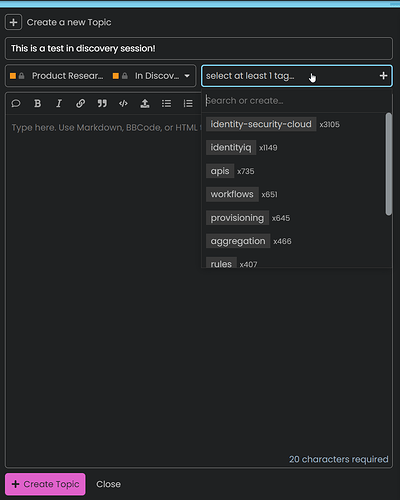Focus the Search or create tag field

tap(297, 101)
